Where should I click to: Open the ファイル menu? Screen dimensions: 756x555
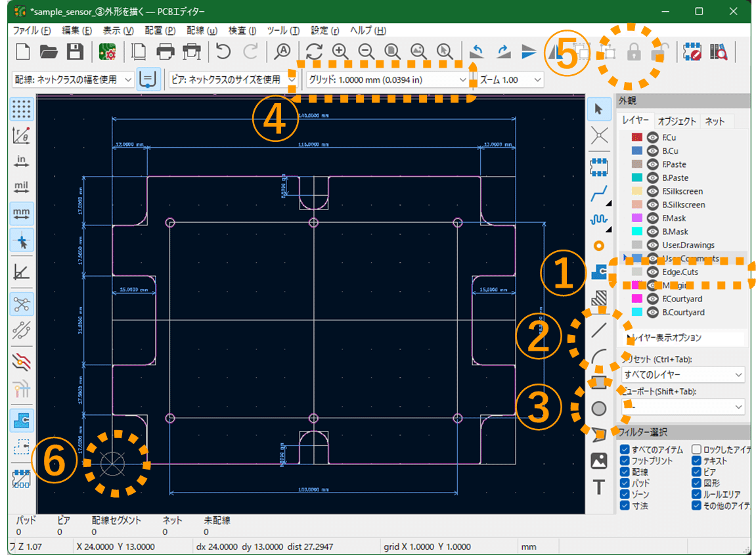pos(32,30)
